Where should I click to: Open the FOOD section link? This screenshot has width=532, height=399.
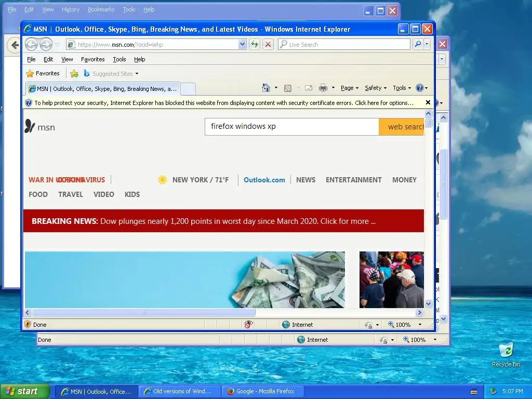coord(38,194)
